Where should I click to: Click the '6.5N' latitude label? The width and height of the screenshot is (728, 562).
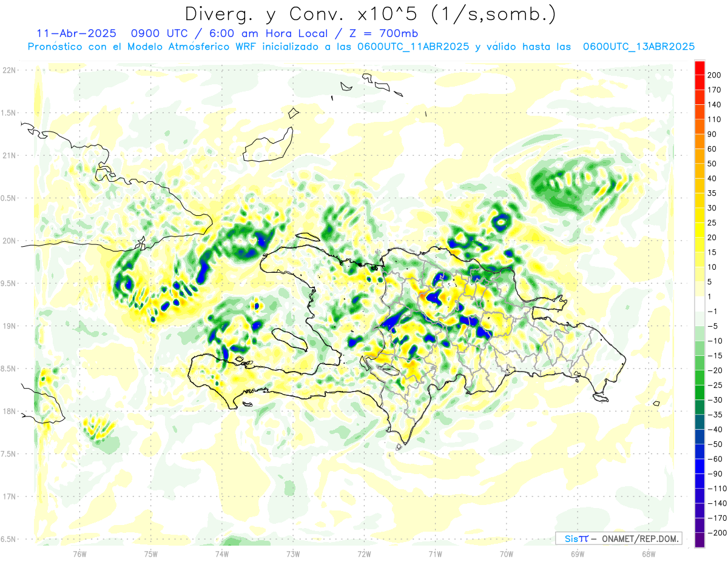point(8,539)
